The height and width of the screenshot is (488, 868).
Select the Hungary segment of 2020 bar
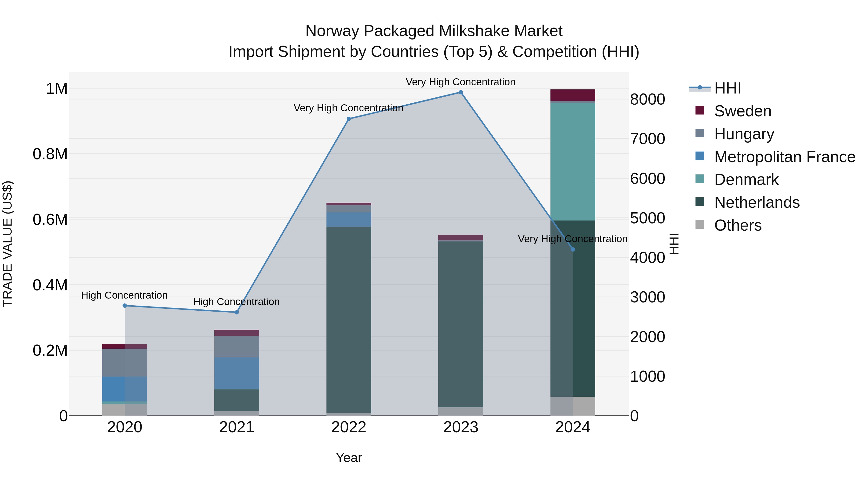125,363
